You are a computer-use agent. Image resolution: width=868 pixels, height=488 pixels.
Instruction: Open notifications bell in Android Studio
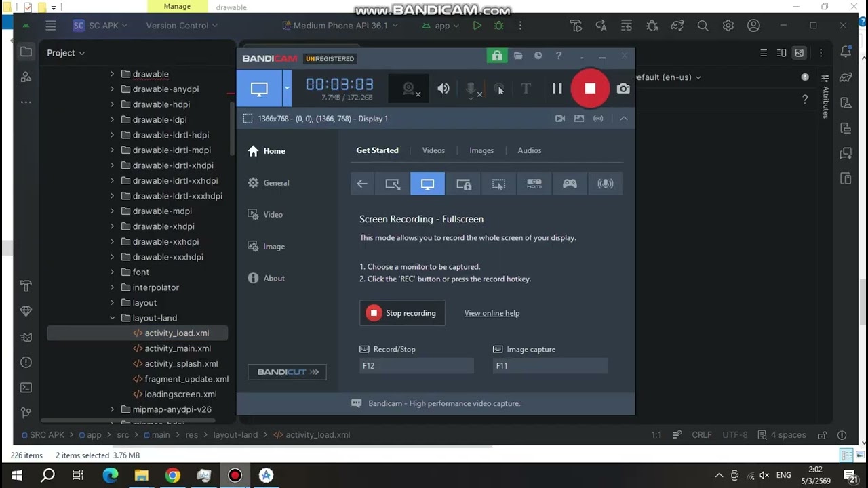[846, 52]
